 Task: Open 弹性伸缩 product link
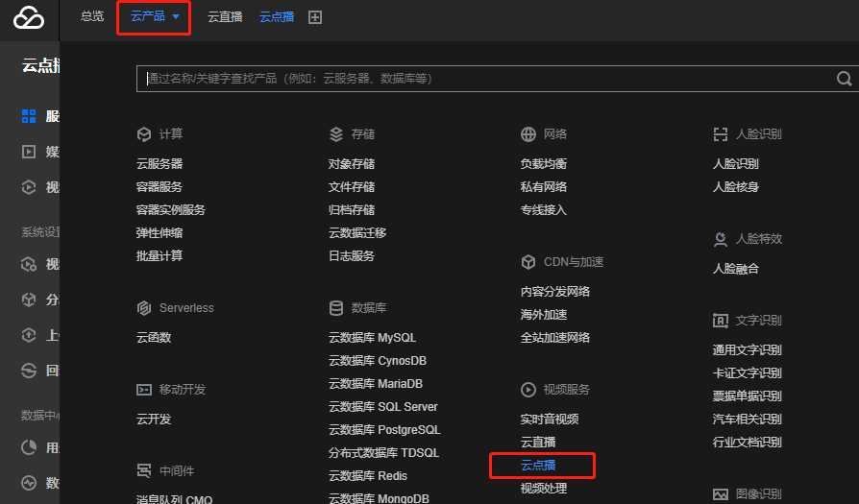tap(160, 232)
